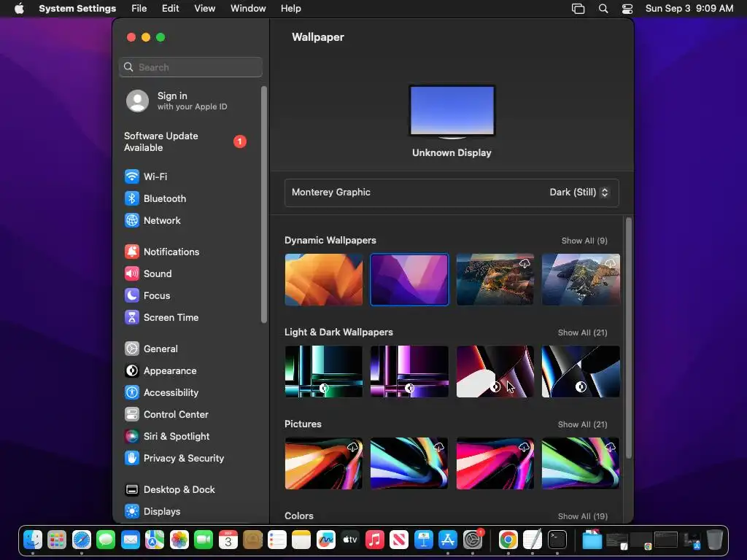The height and width of the screenshot is (560, 747).
Task: Select the green swirl picture wallpaper
Action: click(x=581, y=463)
